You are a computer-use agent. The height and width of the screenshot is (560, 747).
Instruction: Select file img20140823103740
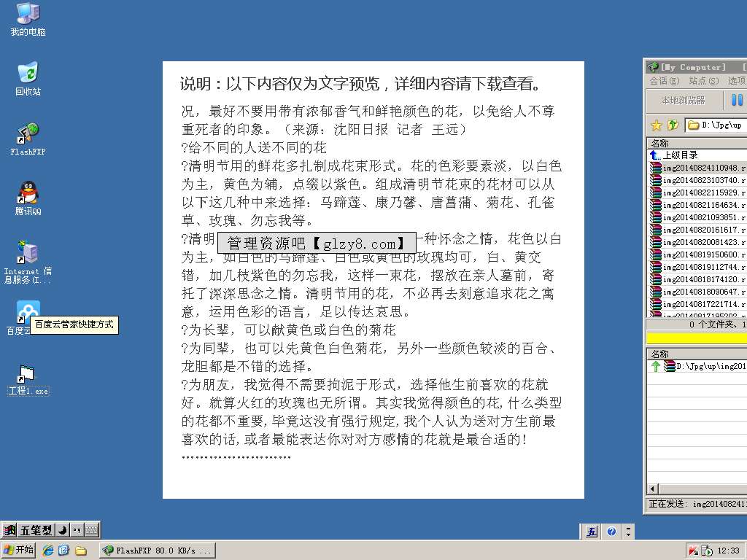(x=698, y=180)
